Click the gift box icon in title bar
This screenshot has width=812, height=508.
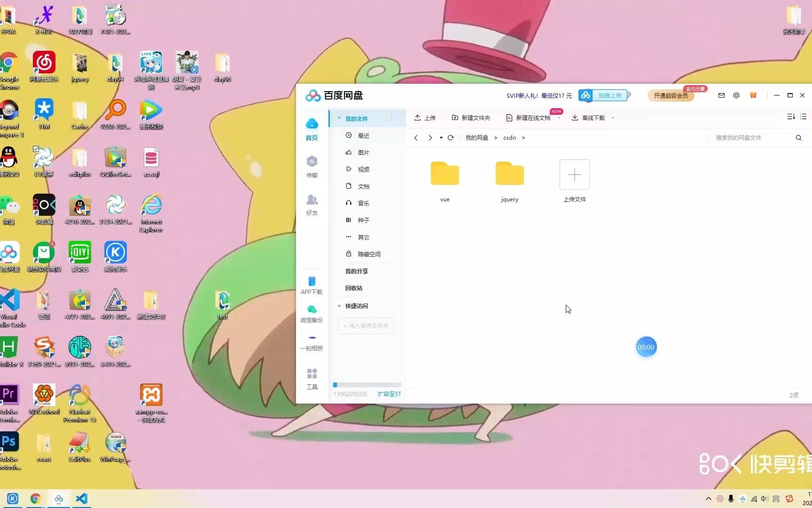pyautogui.click(x=753, y=95)
